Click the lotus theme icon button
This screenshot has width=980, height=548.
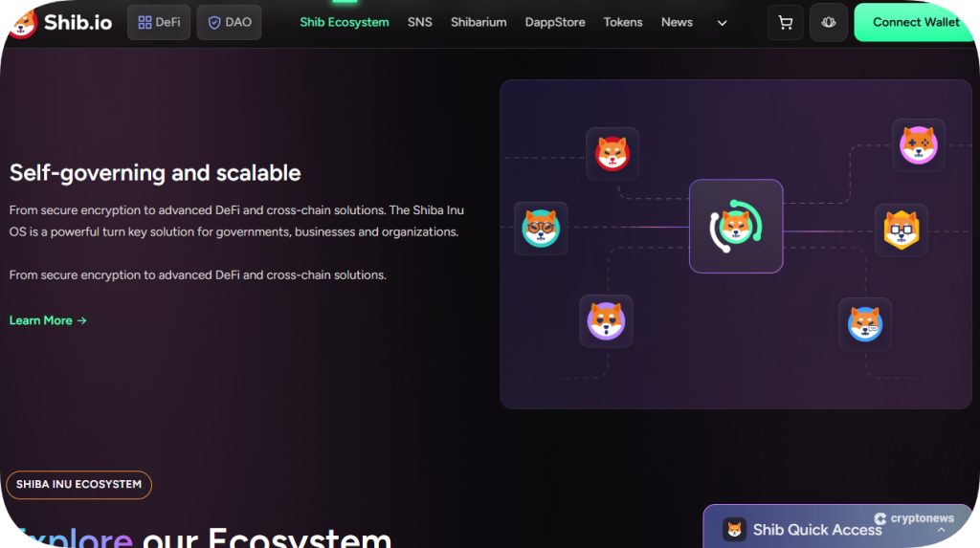coord(828,22)
